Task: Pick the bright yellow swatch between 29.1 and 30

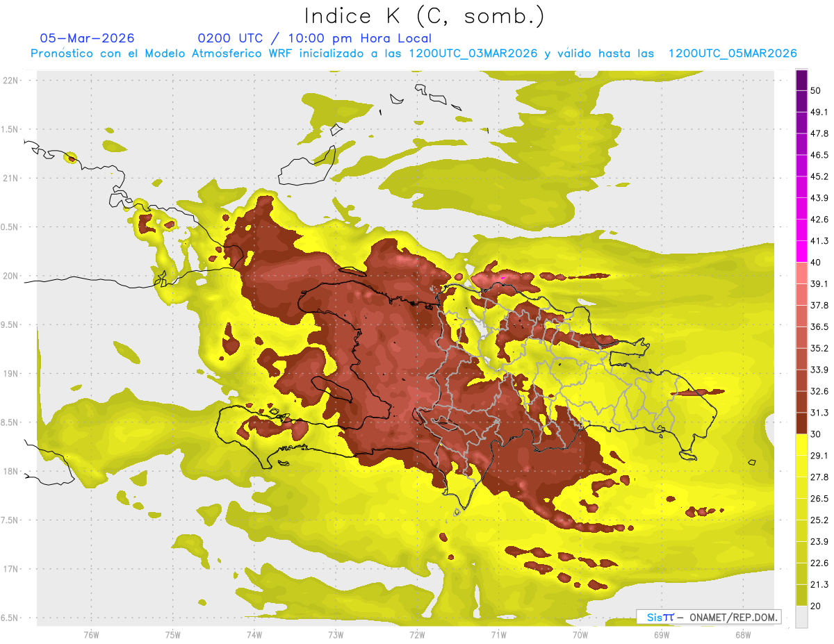Action: point(801,445)
